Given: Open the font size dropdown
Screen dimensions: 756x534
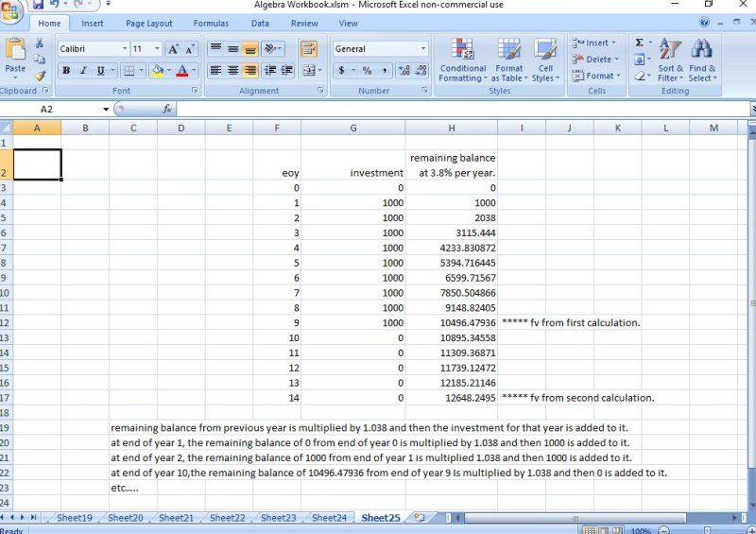Looking at the screenshot, I should point(157,49).
